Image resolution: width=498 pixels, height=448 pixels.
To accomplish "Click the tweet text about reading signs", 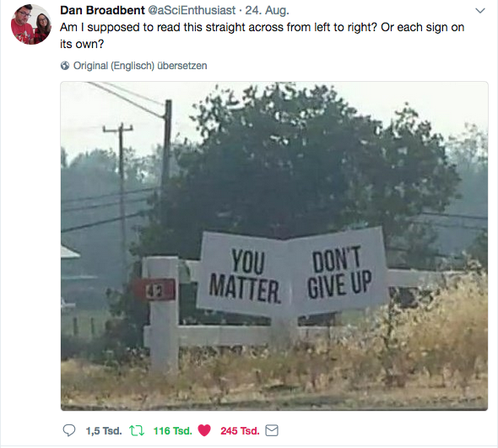I will point(262,35).
